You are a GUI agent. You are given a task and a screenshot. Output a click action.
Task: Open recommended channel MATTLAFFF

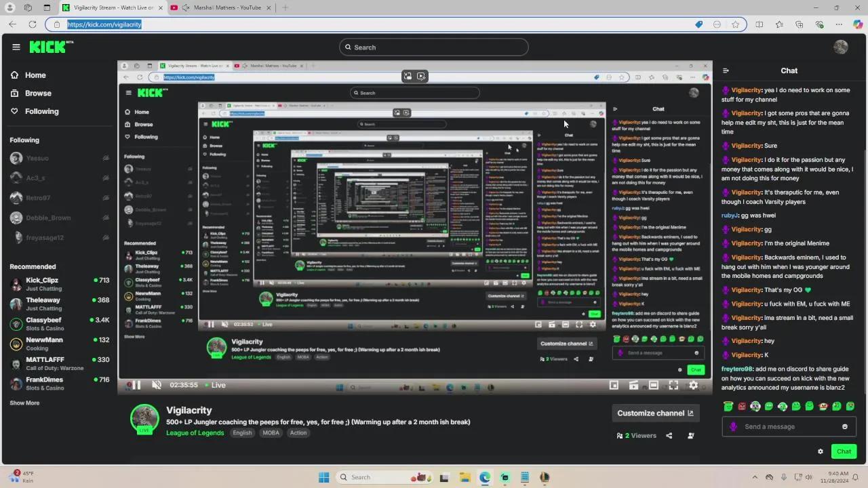(60, 363)
